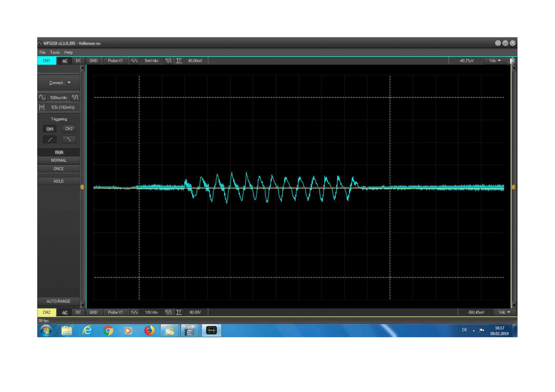Viewport: 555px width, 392px height.
Task: Set CH1 coupling to DC
Action: click(78, 61)
